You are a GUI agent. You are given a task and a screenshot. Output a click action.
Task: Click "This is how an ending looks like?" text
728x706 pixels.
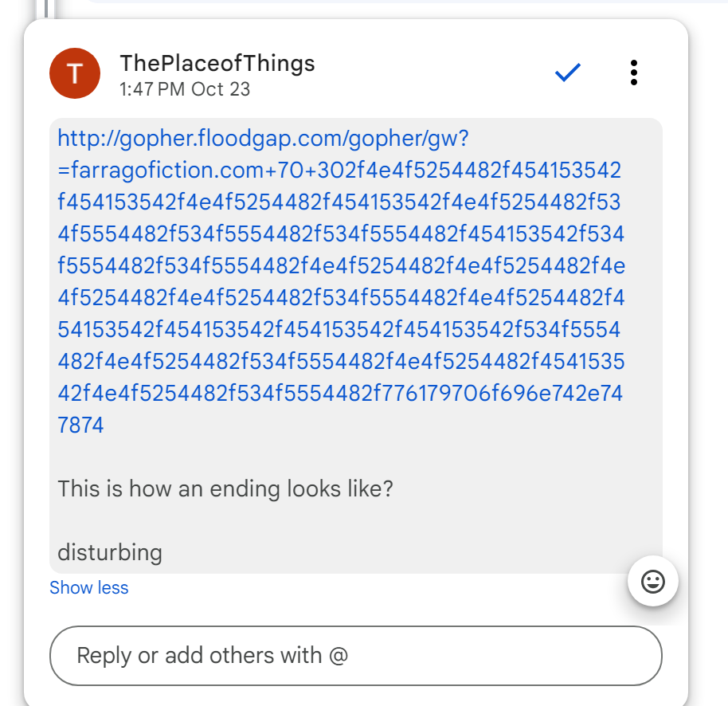click(x=225, y=488)
